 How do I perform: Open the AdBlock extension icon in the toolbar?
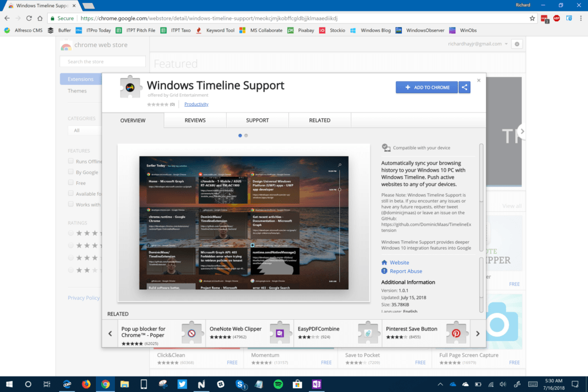(x=556, y=18)
